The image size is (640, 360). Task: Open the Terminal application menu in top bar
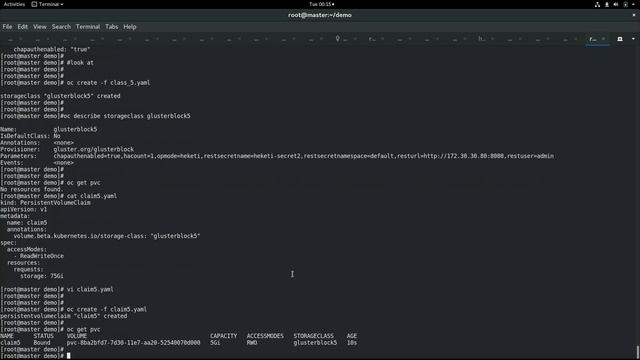point(47,4)
